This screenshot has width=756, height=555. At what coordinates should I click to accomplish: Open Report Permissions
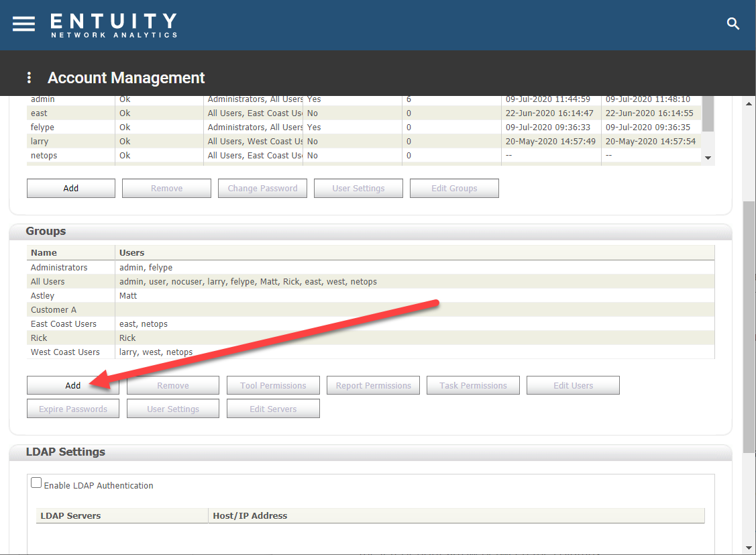373,385
